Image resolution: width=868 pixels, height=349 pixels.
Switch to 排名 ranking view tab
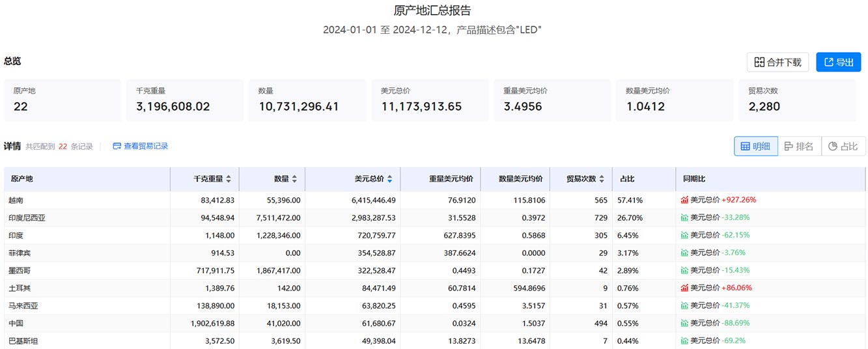(x=799, y=147)
